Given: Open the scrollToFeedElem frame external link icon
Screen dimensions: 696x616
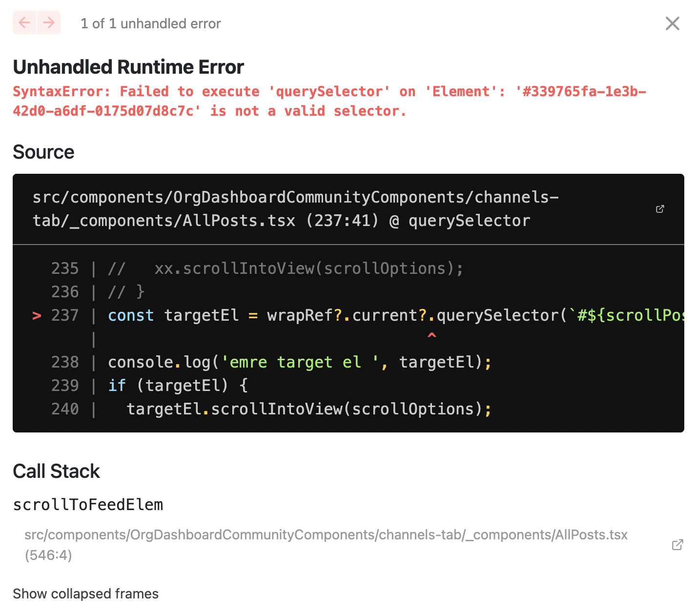Looking at the screenshot, I should pyautogui.click(x=677, y=545).
